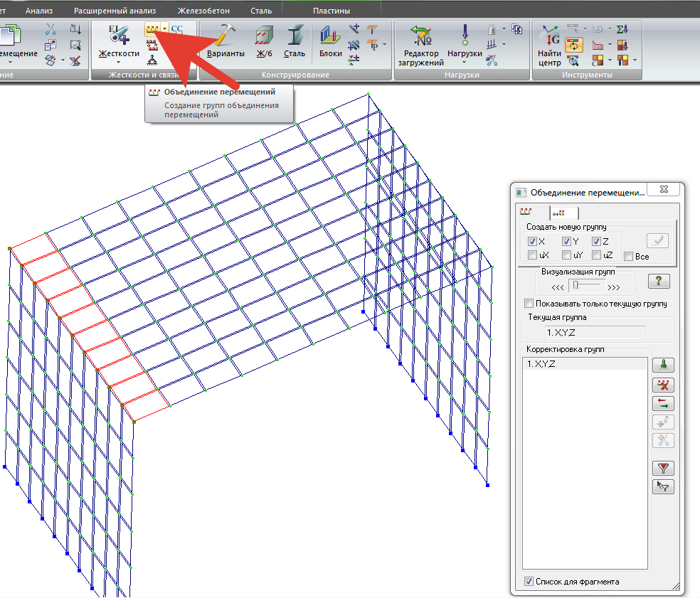Open the Блоки tool
Screen dimensions: 700x598
point(330,41)
